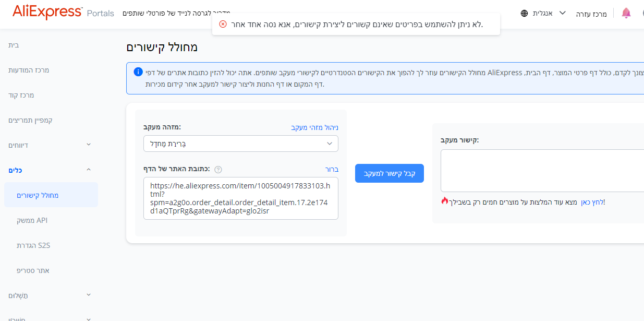
Task: Click the globe language icon
Action: click(x=524, y=13)
